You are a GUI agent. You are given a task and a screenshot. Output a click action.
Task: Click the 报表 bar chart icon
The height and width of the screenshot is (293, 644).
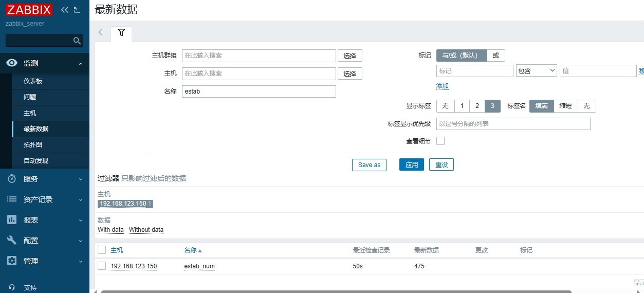pos(12,220)
